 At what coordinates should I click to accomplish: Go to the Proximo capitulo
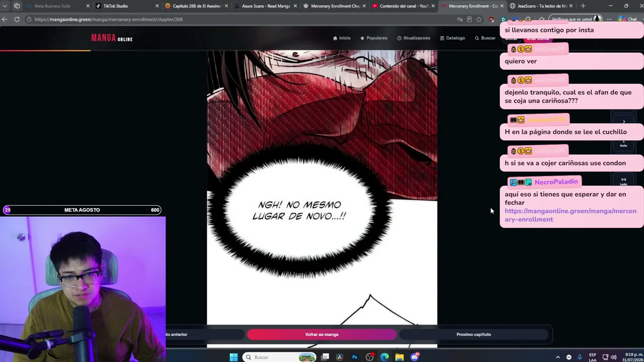pyautogui.click(x=473, y=334)
